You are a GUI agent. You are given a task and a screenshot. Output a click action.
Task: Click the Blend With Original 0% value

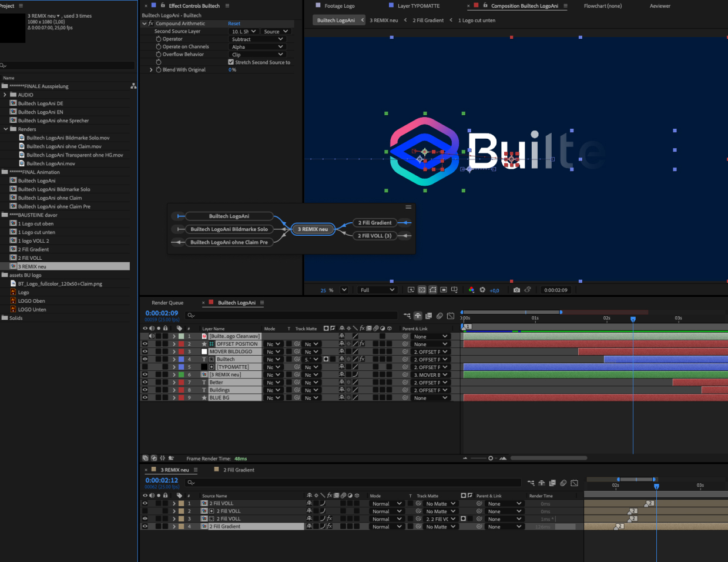click(x=232, y=69)
